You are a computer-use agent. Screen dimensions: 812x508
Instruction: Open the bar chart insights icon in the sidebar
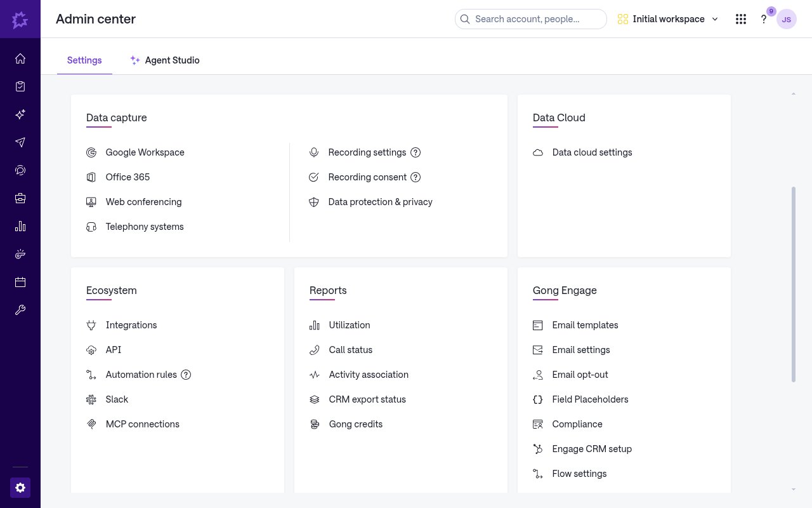20,226
